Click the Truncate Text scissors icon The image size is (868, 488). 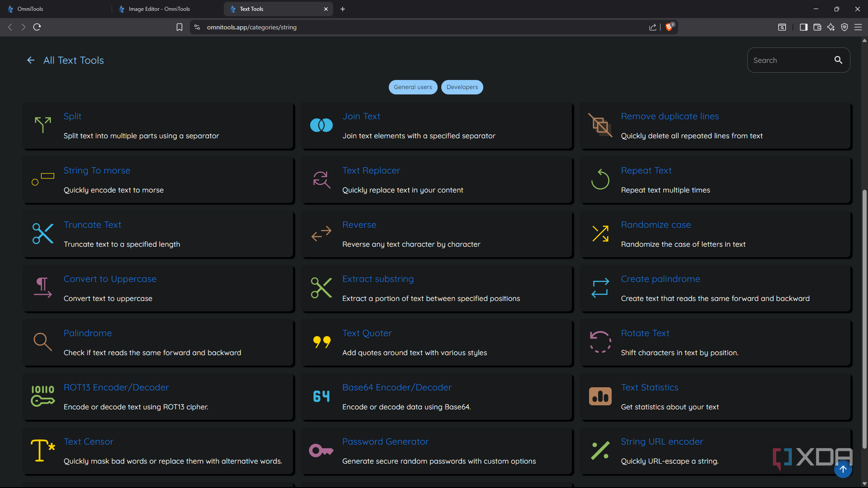[x=43, y=234]
